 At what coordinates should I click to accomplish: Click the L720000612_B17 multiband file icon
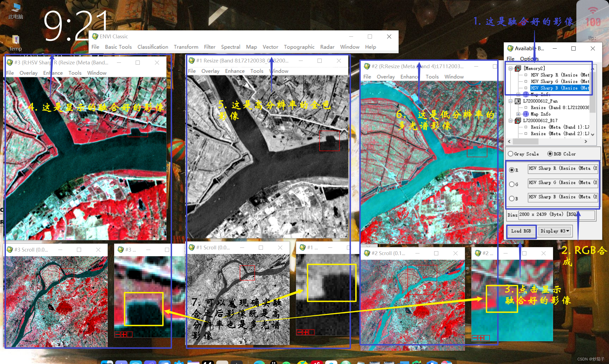pos(518,121)
